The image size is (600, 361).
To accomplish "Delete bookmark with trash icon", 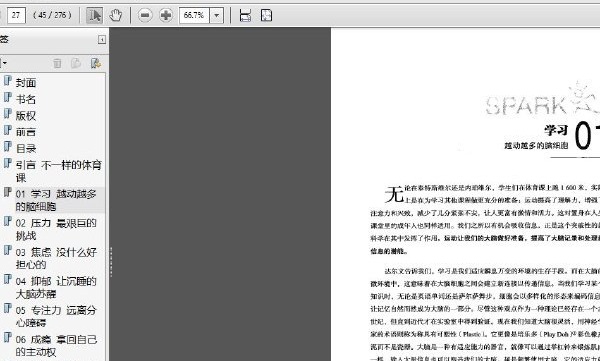I will [57, 63].
